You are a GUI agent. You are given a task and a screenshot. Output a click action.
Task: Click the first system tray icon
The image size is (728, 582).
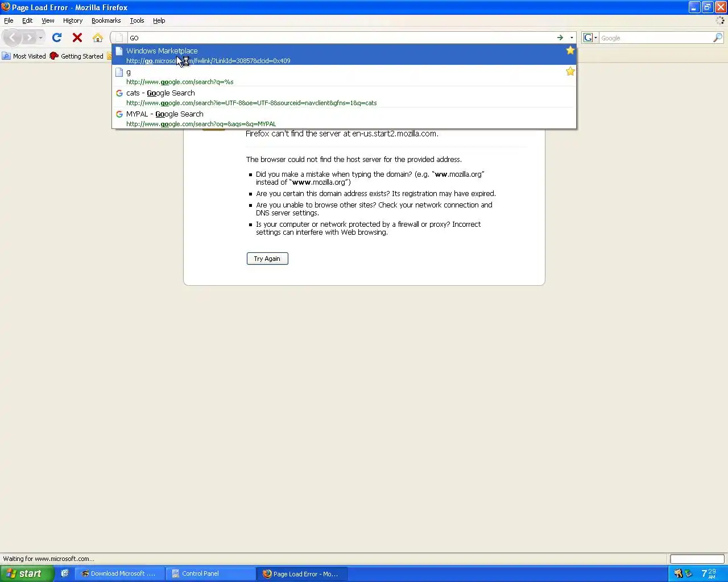click(x=678, y=573)
